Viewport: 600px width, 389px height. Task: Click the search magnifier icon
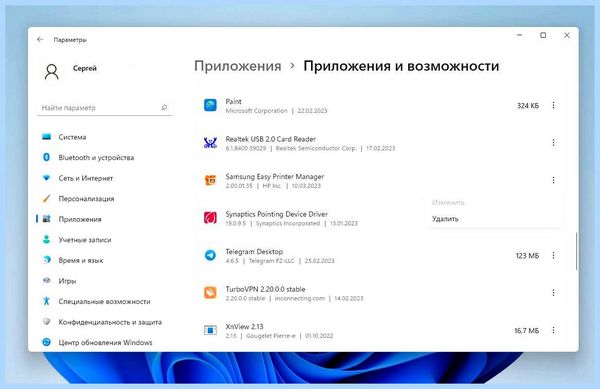(x=164, y=107)
